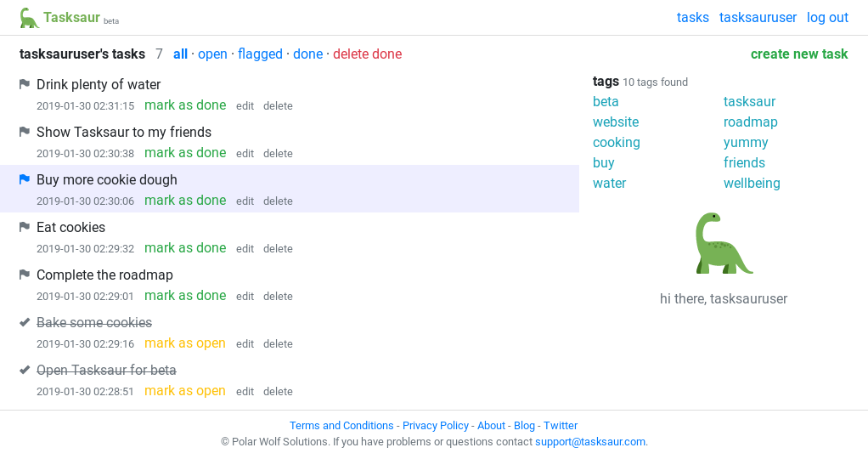Toggle flag on Complete the roadmap task
Viewport: 868px width, 459px height.
pyautogui.click(x=25, y=275)
